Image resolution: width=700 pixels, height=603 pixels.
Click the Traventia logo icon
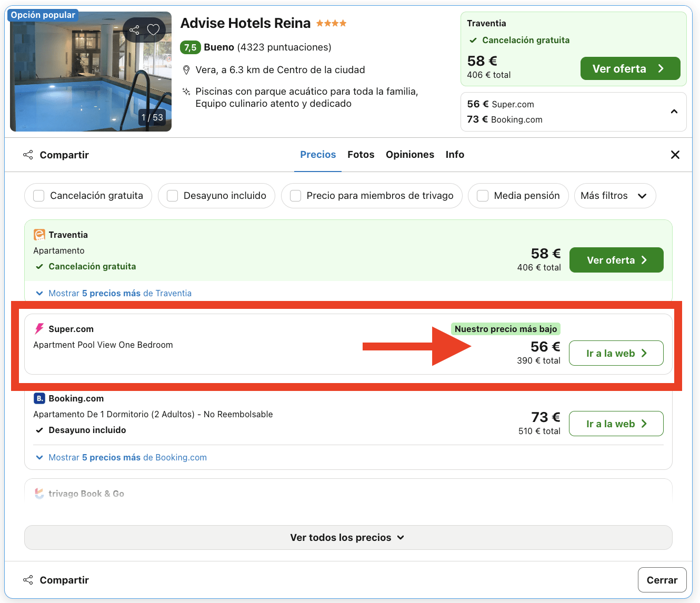[x=38, y=234]
